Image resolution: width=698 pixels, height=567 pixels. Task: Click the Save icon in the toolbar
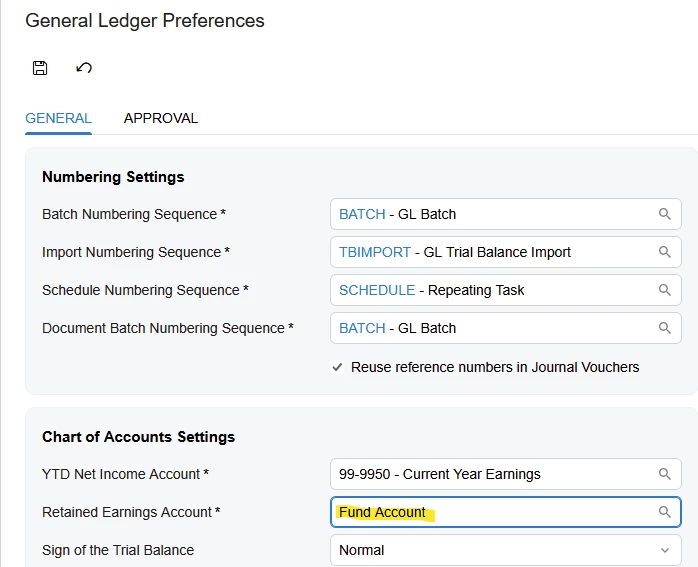tap(40, 68)
